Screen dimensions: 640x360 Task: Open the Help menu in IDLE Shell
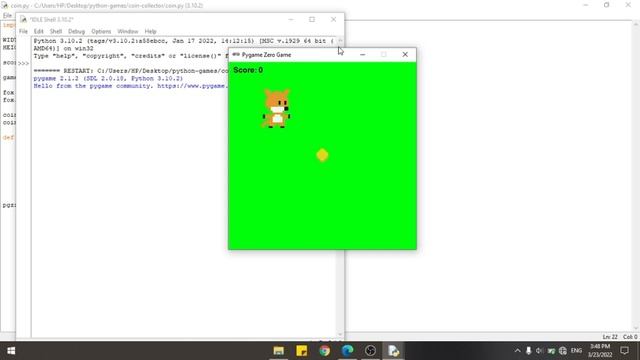[x=151, y=31]
